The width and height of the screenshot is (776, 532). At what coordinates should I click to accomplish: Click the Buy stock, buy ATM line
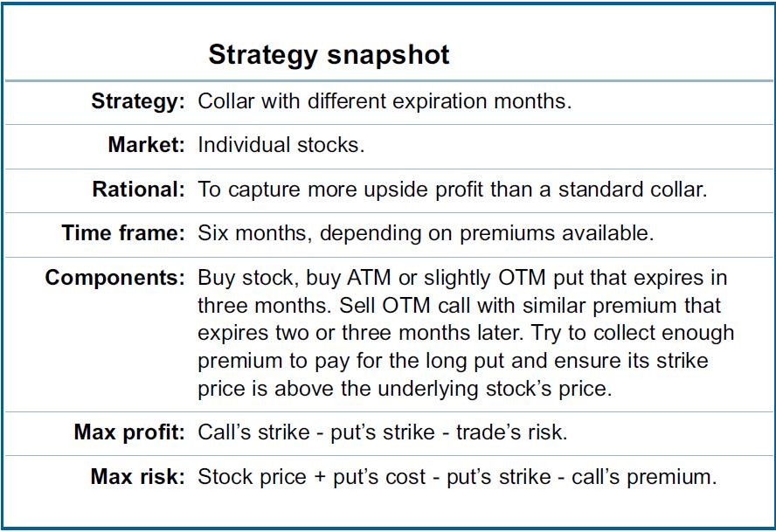[x=462, y=278]
